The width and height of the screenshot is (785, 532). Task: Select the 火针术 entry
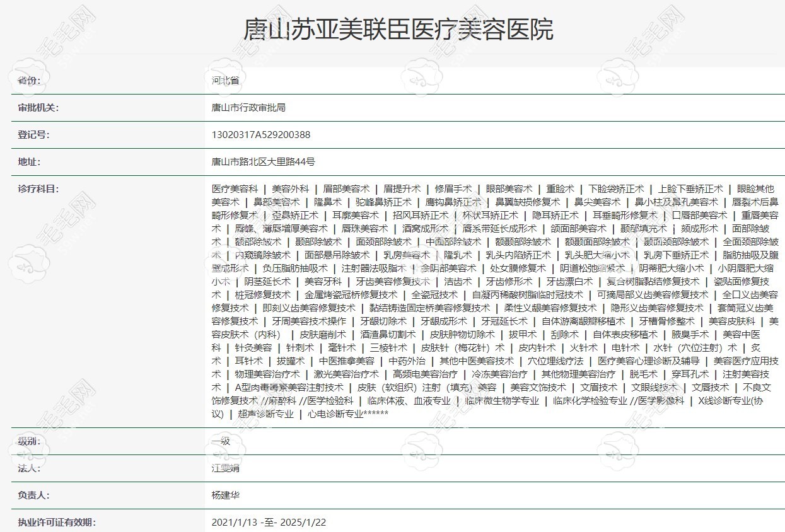point(583,348)
